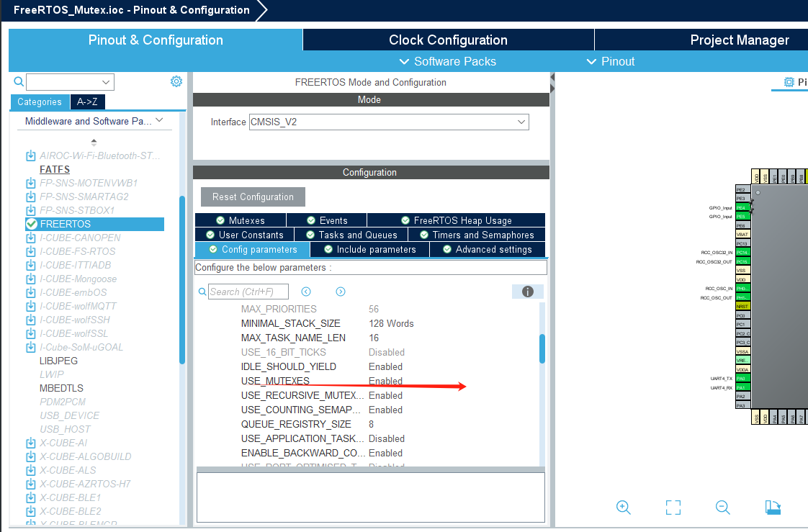Click USE_MUTEXES Enabled value
Screen dimensions: 808x532
385,381
